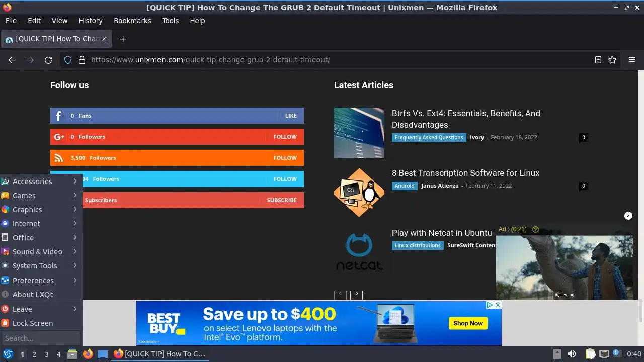Open the View menu
This screenshot has width=644, height=362.
click(x=59, y=21)
